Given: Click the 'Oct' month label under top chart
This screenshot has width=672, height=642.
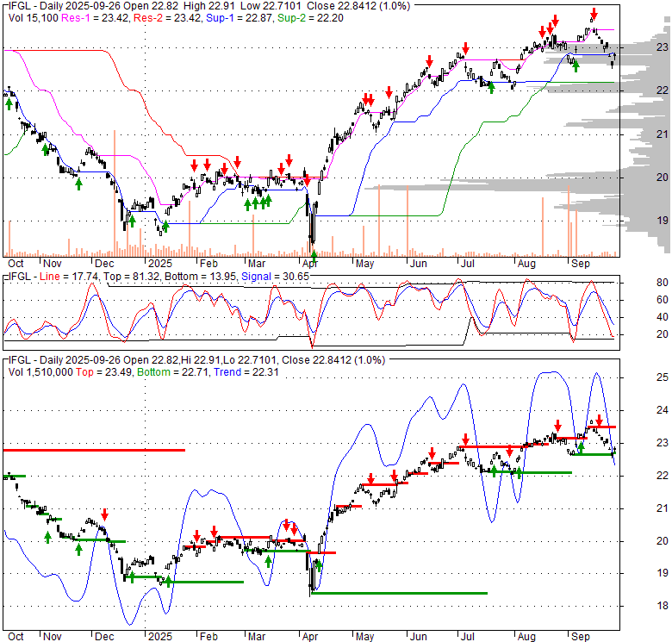Looking at the screenshot, I should (16, 264).
